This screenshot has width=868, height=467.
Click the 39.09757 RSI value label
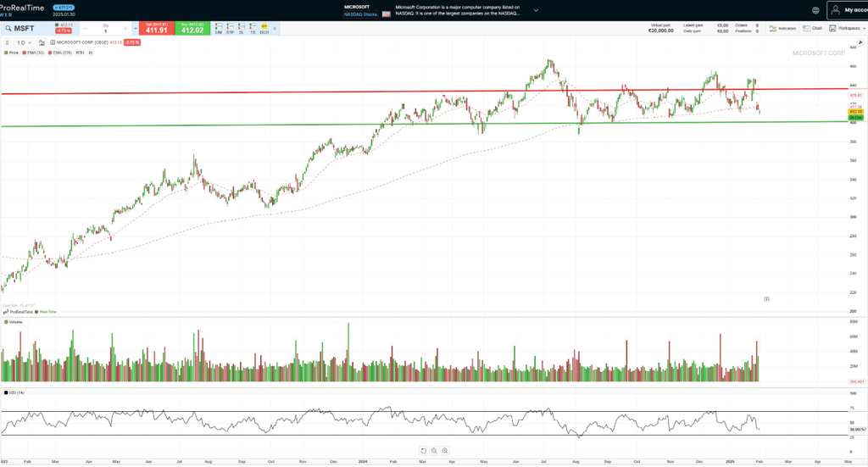pos(858,430)
